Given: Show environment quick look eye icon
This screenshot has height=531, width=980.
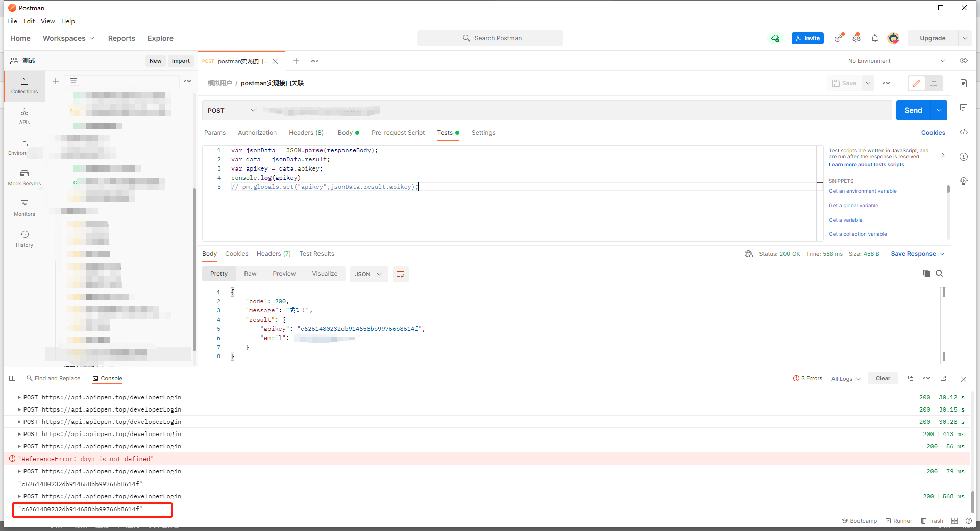Looking at the screenshot, I should (x=964, y=61).
